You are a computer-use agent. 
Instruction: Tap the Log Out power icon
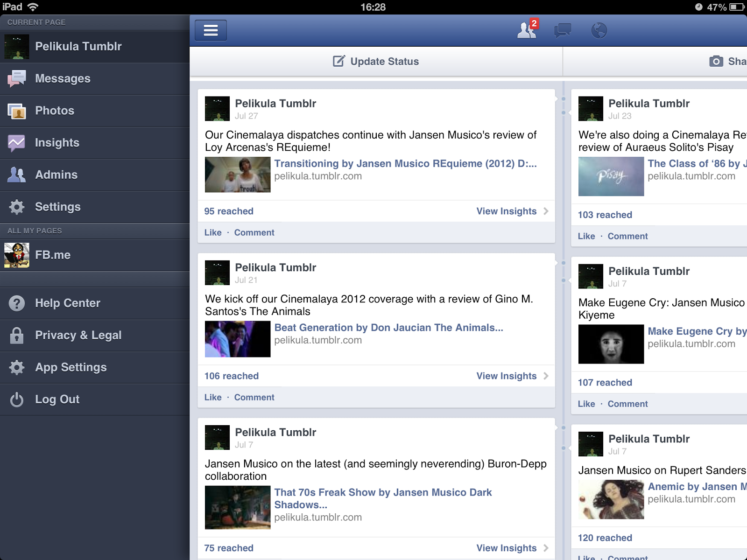17,399
